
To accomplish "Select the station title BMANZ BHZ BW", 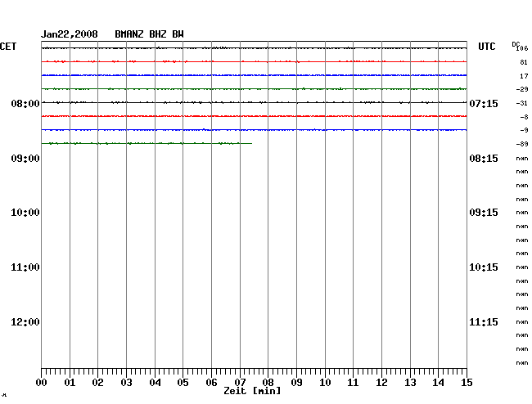I will pyautogui.click(x=149, y=34).
